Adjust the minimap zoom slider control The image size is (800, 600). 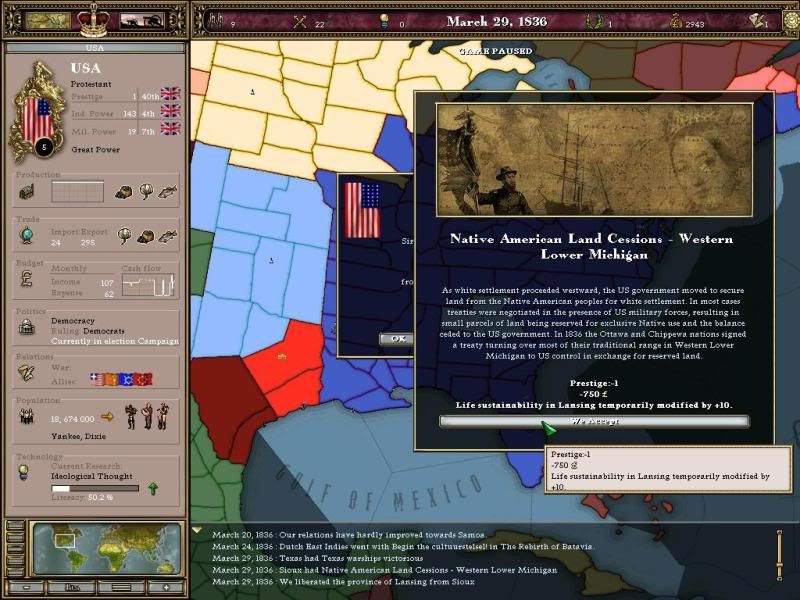click(x=121, y=586)
